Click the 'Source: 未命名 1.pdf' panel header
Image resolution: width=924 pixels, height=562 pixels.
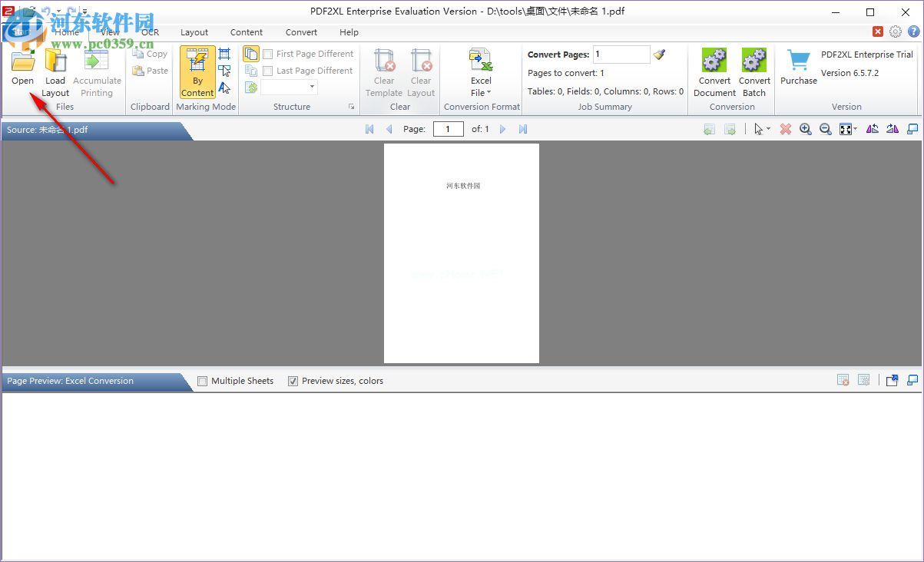click(95, 131)
